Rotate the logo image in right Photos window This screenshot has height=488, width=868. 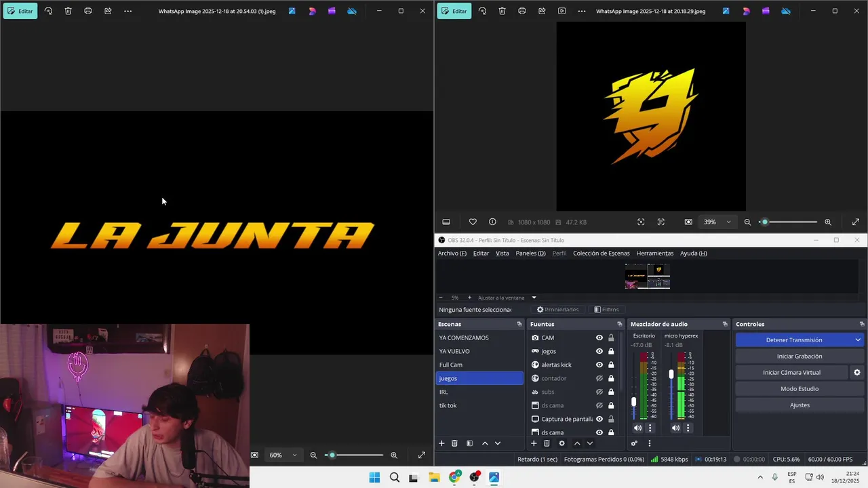pos(482,11)
